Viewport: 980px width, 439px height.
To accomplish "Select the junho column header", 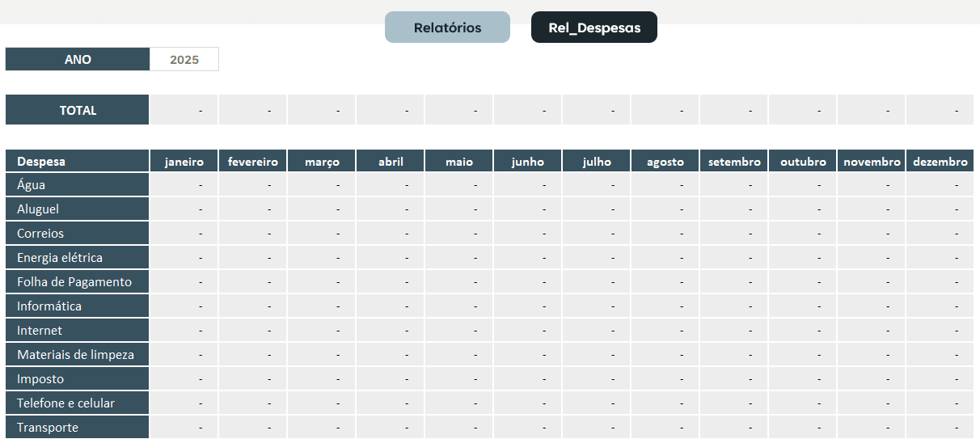I will [528, 162].
